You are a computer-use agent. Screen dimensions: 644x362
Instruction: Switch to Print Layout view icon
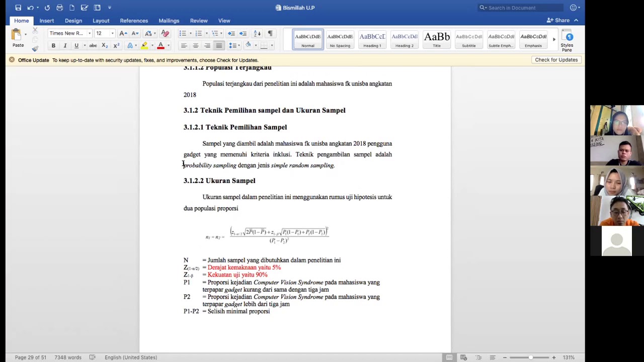[449, 357]
